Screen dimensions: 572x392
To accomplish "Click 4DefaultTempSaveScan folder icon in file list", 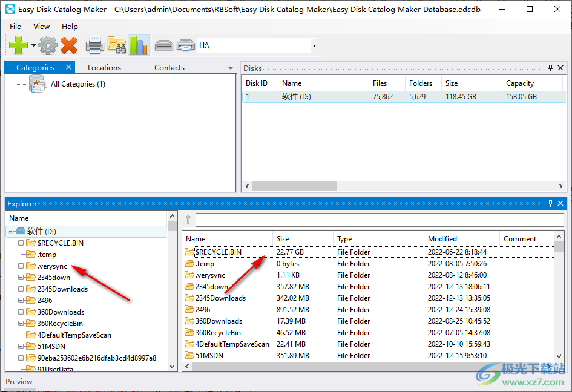I will (x=189, y=344).
